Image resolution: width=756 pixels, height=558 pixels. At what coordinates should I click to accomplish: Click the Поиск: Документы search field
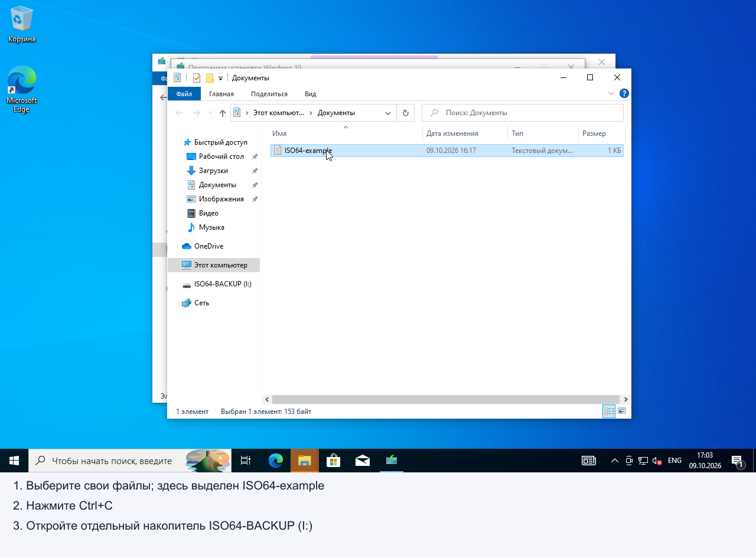coord(523,113)
